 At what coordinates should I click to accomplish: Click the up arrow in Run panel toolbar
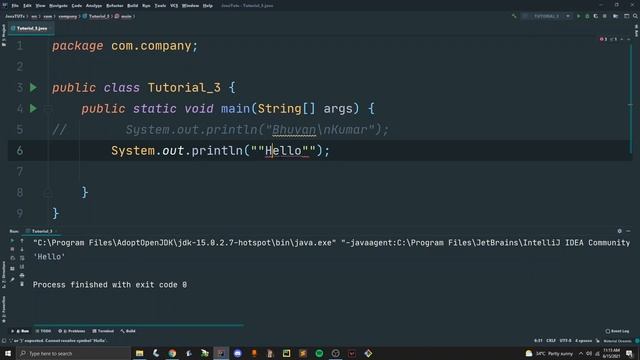(22, 241)
